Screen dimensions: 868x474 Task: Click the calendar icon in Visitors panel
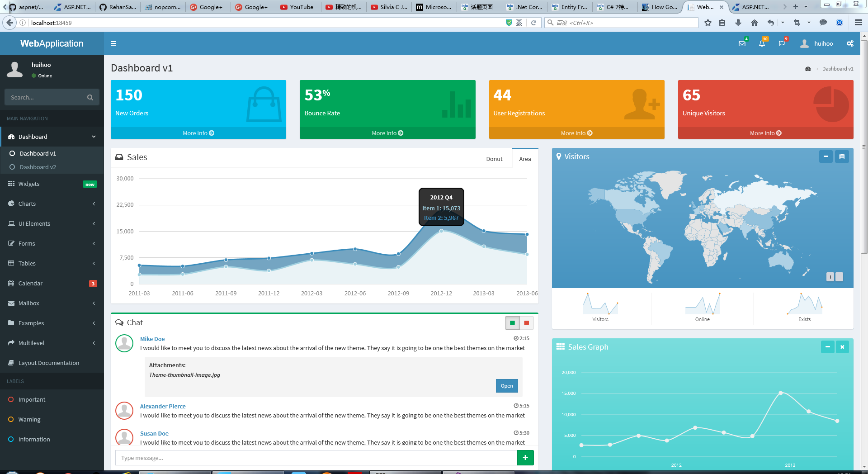[x=842, y=156]
